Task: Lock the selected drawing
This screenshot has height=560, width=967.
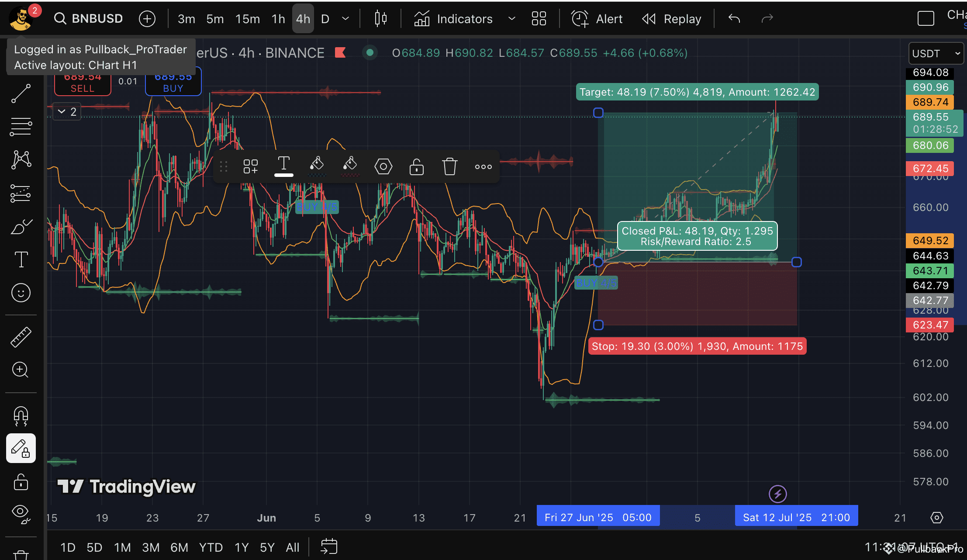Action: (x=417, y=166)
